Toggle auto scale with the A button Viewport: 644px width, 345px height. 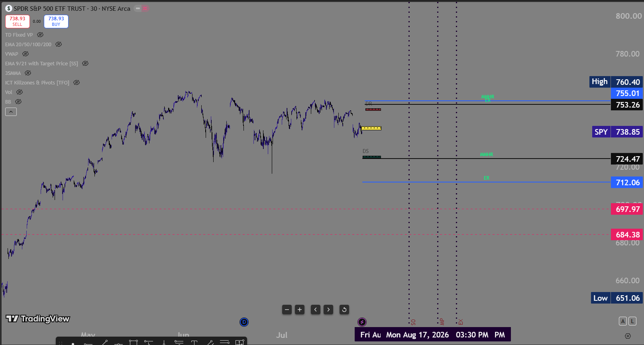coord(623,321)
